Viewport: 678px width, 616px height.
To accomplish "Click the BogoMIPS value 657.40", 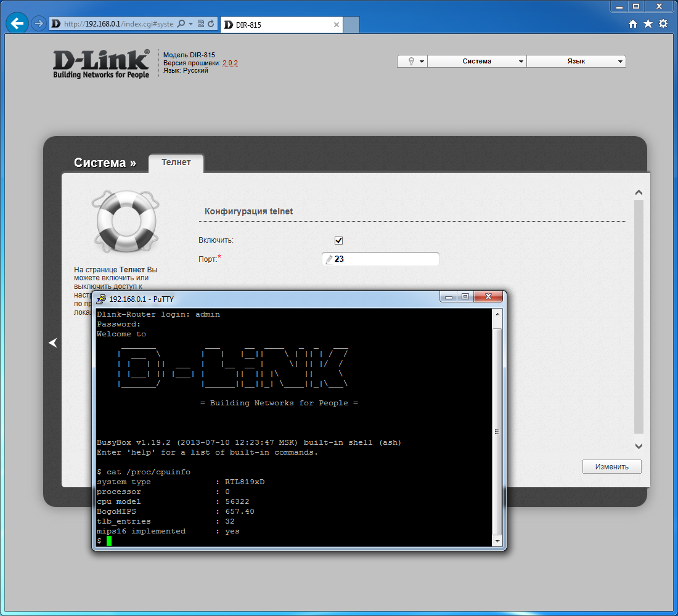I will (x=240, y=511).
